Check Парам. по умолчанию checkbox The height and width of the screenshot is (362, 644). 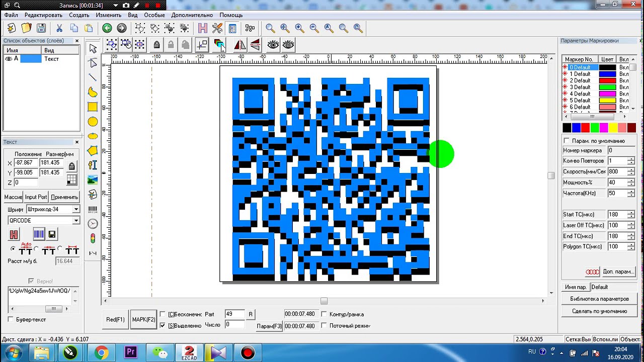(x=567, y=141)
